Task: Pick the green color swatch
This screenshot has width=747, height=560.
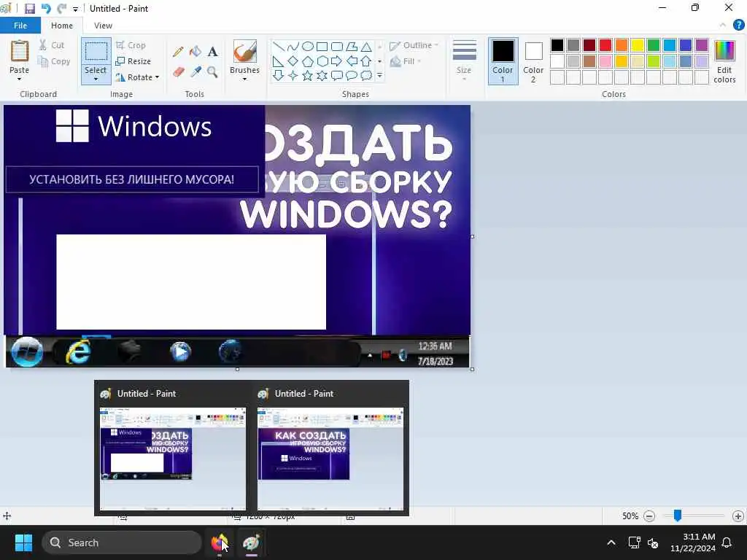Action: [654, 45]
